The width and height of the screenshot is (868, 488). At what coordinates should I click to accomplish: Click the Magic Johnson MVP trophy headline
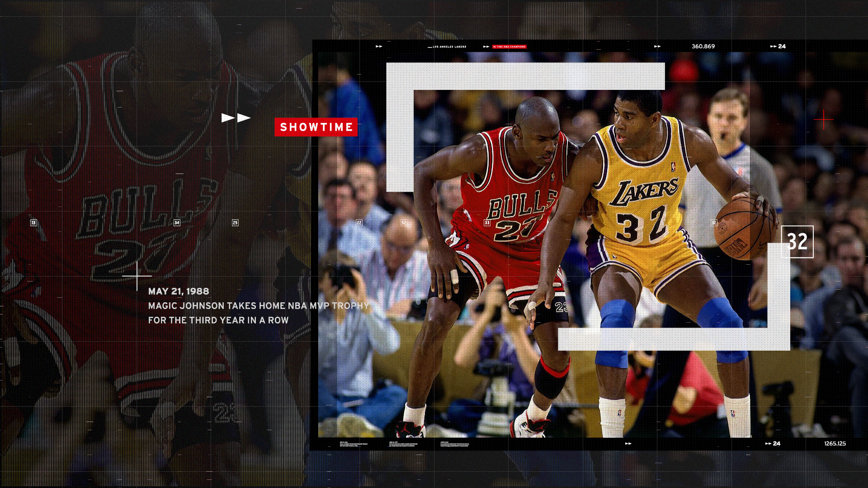point(259,306)
